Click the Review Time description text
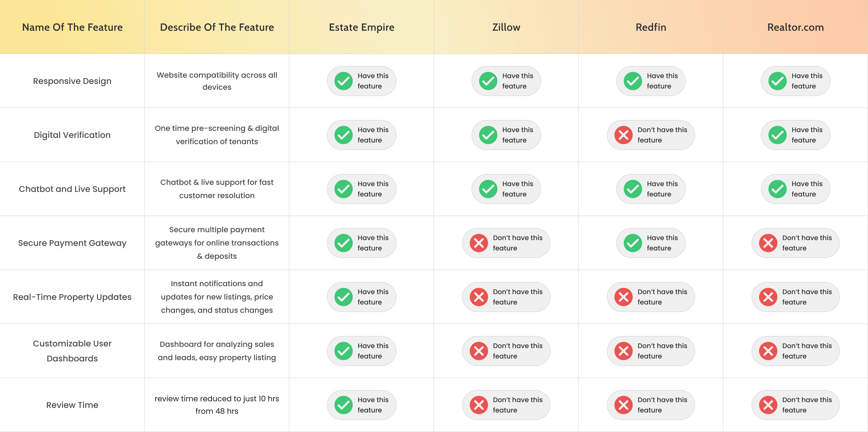This screenshot has width=868, height=432. pos(217,405)
